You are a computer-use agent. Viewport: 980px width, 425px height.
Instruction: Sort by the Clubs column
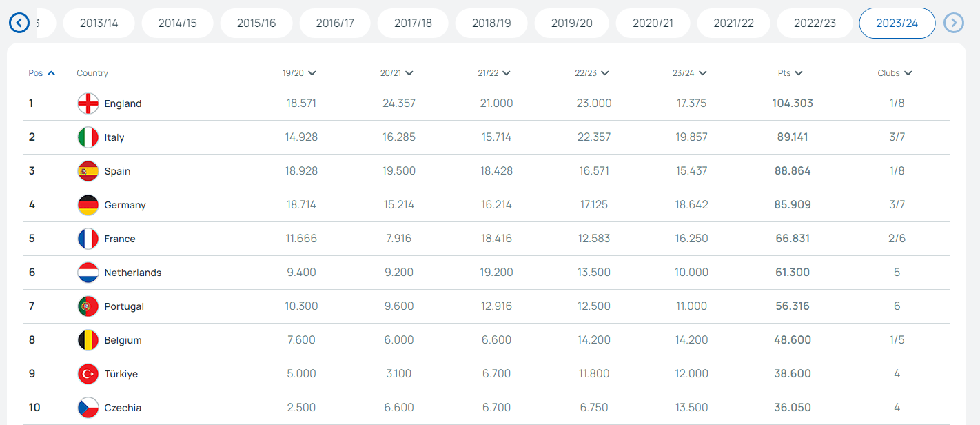point(895,73)
